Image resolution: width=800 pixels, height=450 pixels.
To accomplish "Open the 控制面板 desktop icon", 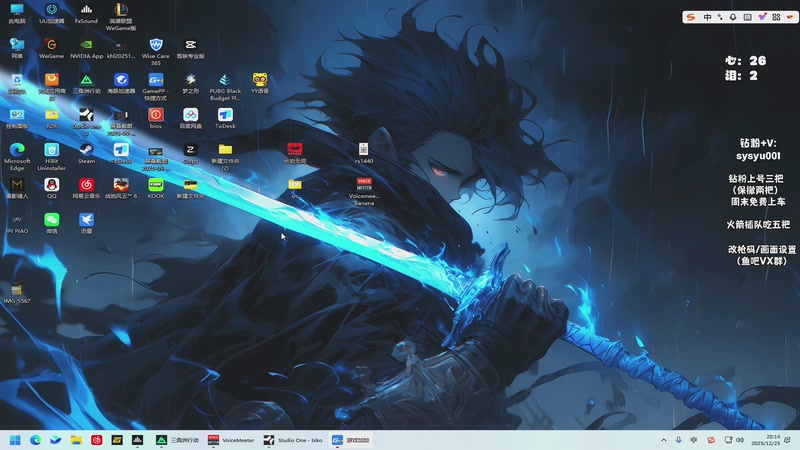I will [17, 118].
